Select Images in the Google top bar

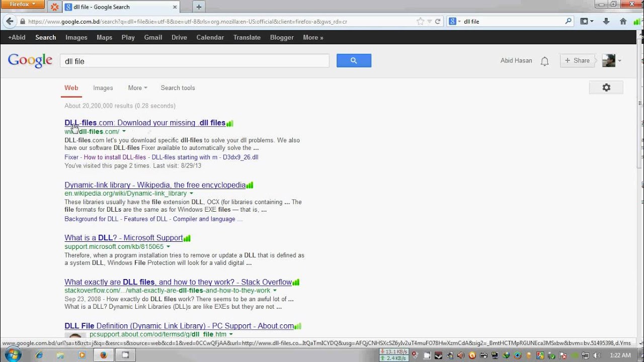[x=76, y=38]
